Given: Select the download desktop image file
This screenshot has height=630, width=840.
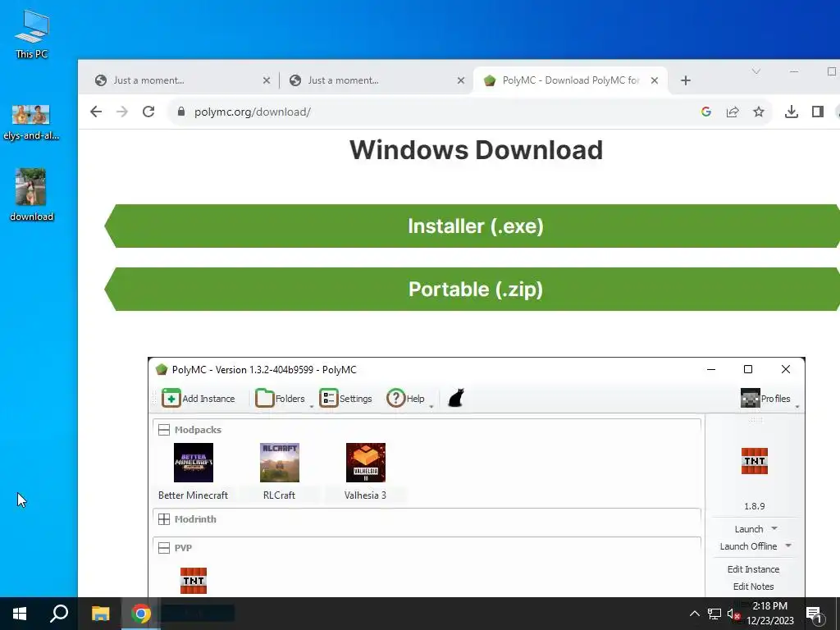Looking at the screenshot, I should tap(31, 195).
